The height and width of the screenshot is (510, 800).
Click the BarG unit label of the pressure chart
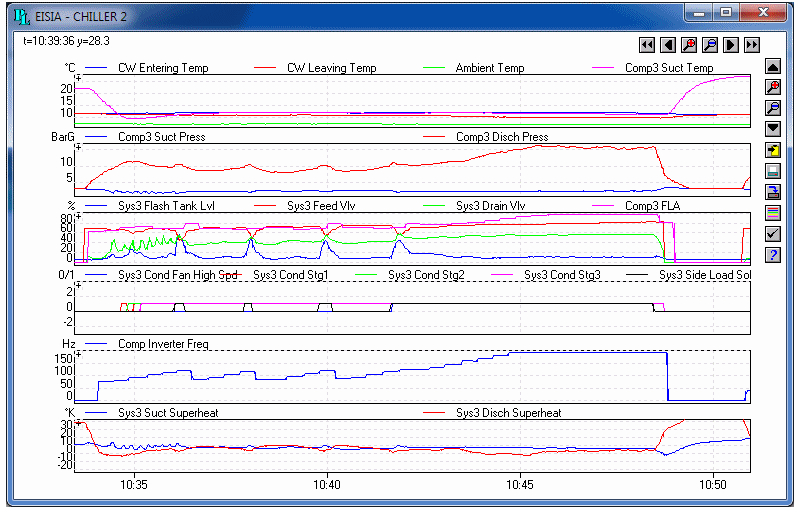(x=63, y=137)
